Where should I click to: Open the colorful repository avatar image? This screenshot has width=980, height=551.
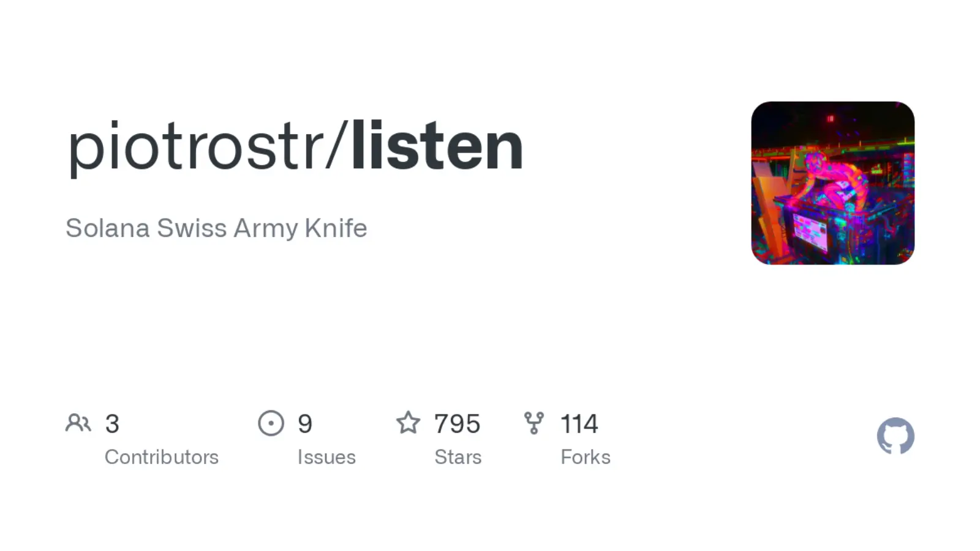(x=832, y=183)
